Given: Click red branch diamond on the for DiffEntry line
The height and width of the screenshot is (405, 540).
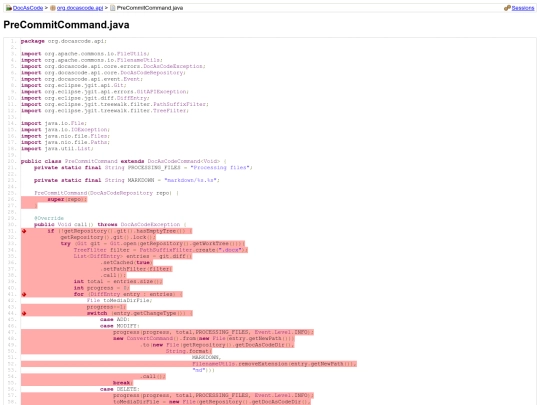Looking at the screenshot, I should coord(24,294).
